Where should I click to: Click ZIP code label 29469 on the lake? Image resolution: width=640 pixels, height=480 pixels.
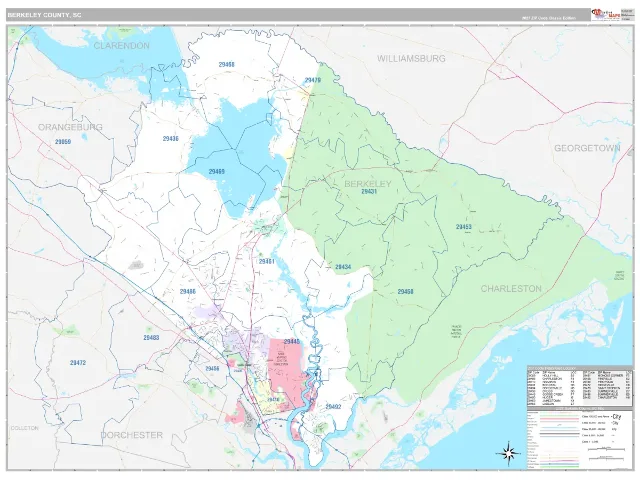pos(216,172)
